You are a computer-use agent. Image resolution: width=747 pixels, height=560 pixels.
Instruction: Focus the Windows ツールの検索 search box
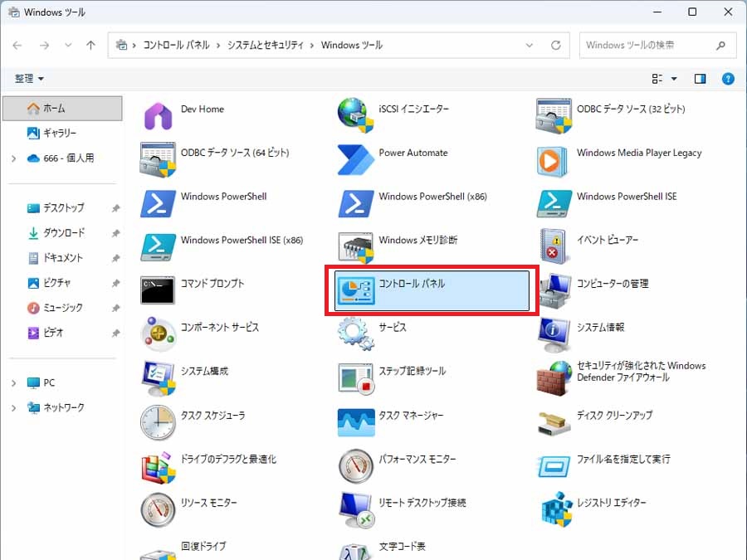(658, 46)
